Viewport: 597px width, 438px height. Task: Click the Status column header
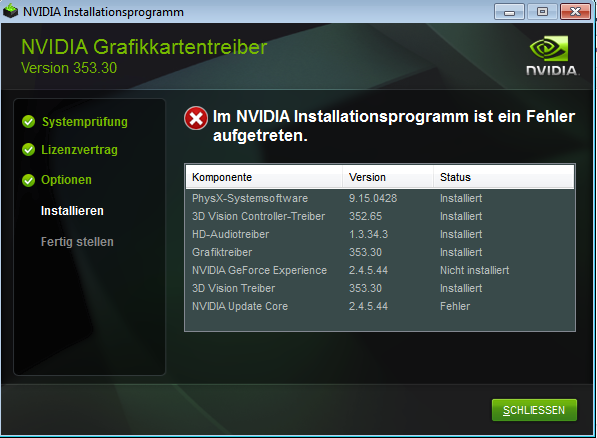504,177
